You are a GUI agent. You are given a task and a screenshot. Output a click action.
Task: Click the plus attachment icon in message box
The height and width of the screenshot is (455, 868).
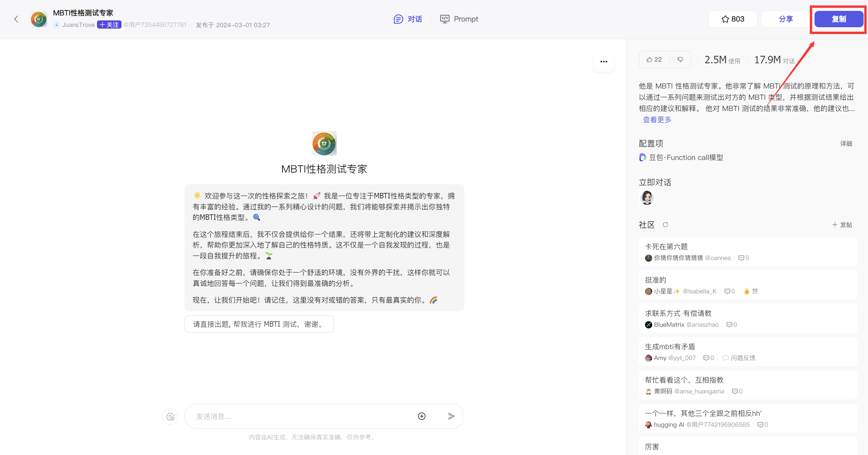coord(421,416)
